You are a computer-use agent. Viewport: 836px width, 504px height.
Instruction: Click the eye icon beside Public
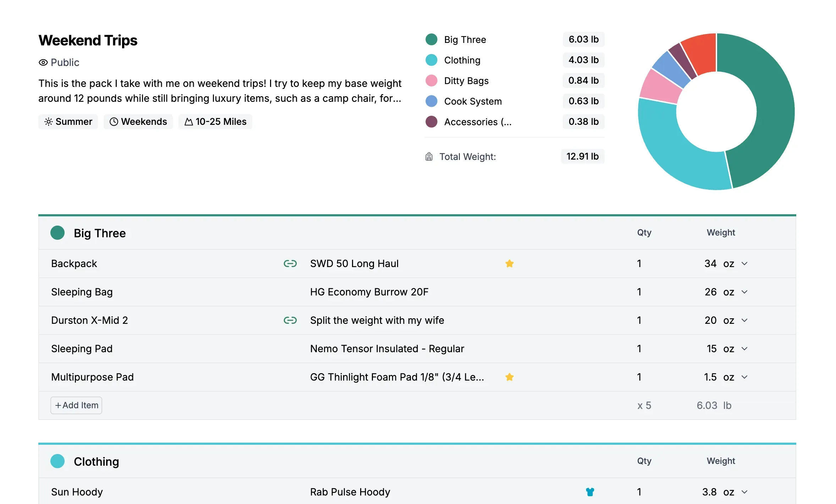[x=43, y=62]
